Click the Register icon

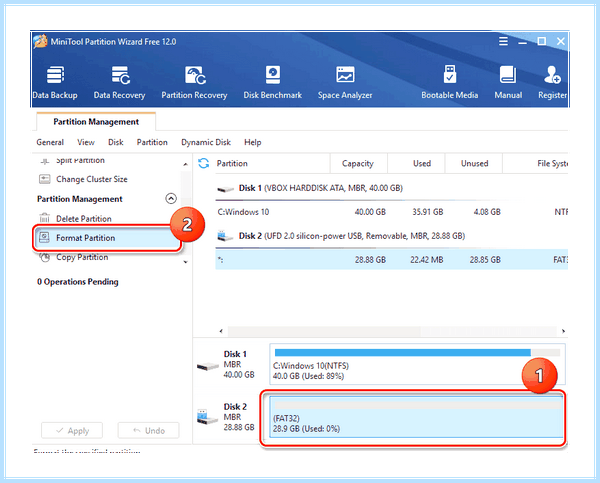tap(552, 75)
